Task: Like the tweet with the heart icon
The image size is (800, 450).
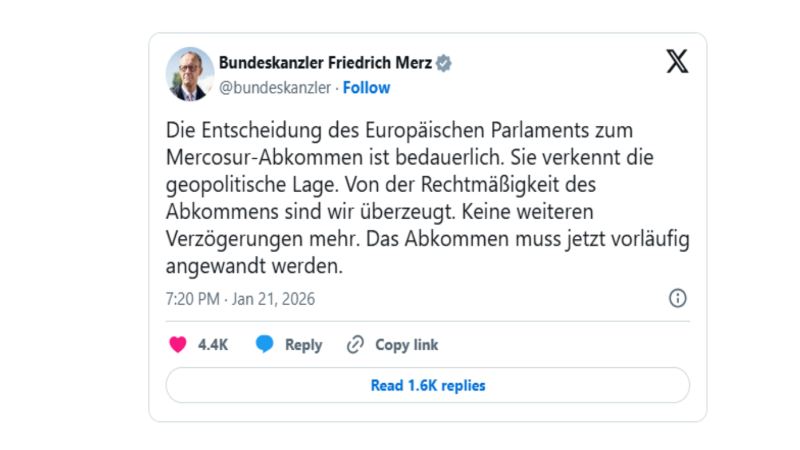Action: (178, 345)
